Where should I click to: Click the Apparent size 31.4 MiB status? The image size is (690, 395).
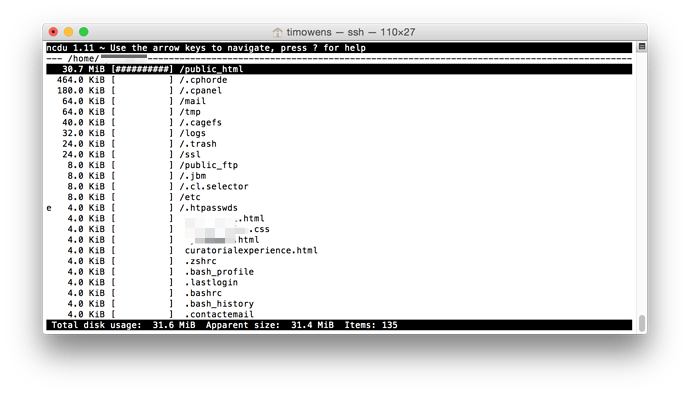tap(270, 325)
